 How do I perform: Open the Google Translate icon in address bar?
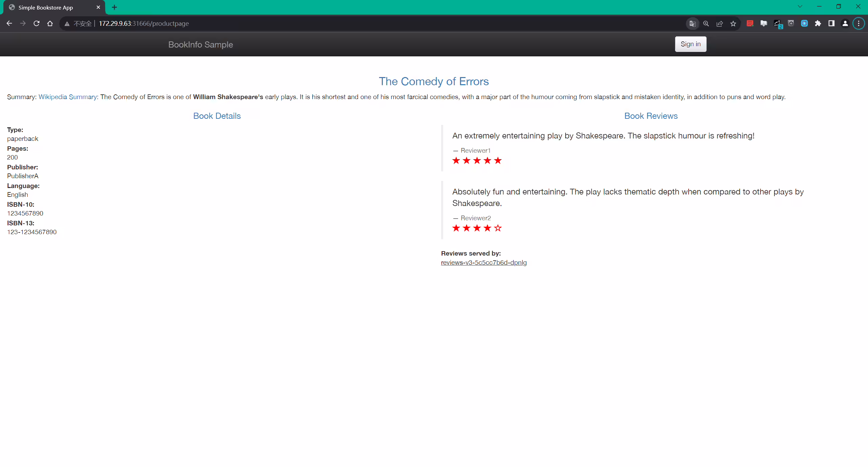click(x=692, y=23)
